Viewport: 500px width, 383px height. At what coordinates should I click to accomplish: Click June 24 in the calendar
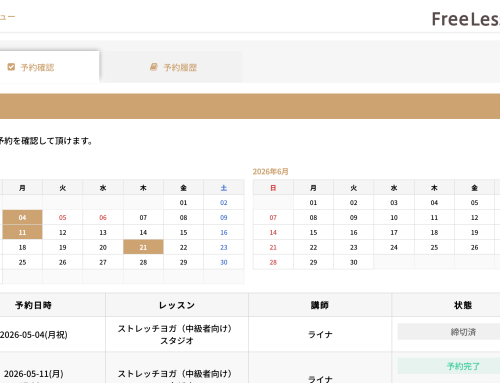point(394,247)
